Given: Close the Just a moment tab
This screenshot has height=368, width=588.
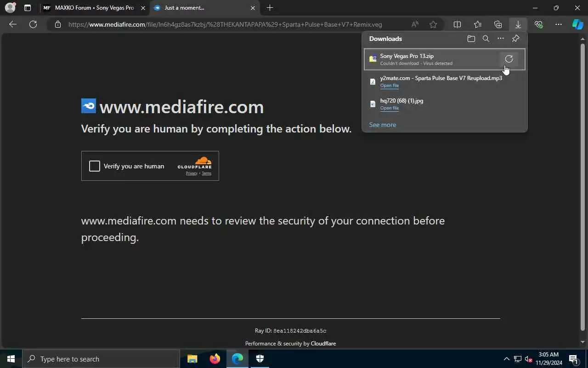Looking at the screenshot, I should point(253,8).
